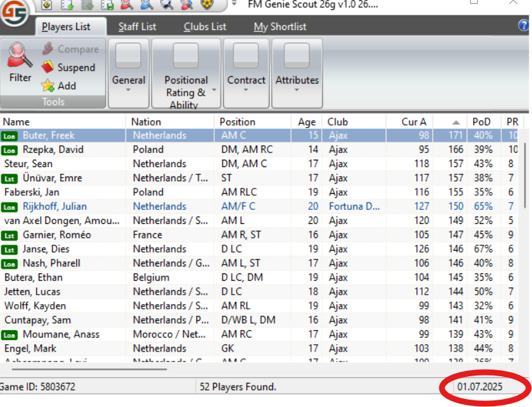The image size is (532, 407).
Task: Click the Loa badge next to Buter, Freek
Action: pos(10,136)
